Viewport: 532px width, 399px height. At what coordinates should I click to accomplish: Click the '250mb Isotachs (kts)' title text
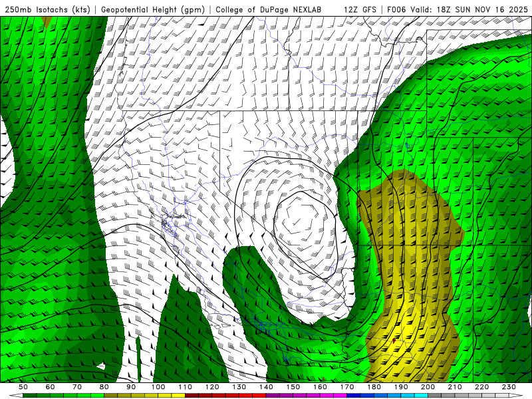[47, 10]
